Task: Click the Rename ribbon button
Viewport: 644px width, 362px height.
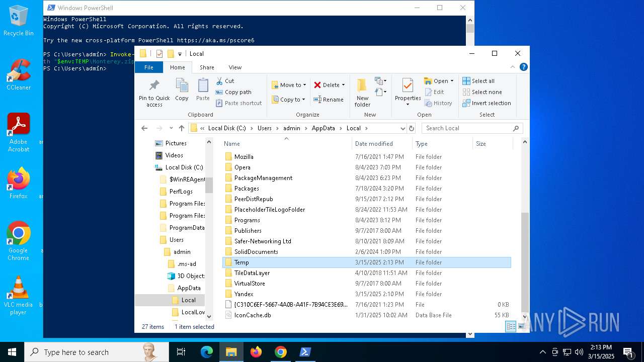Action: point(328,100)
